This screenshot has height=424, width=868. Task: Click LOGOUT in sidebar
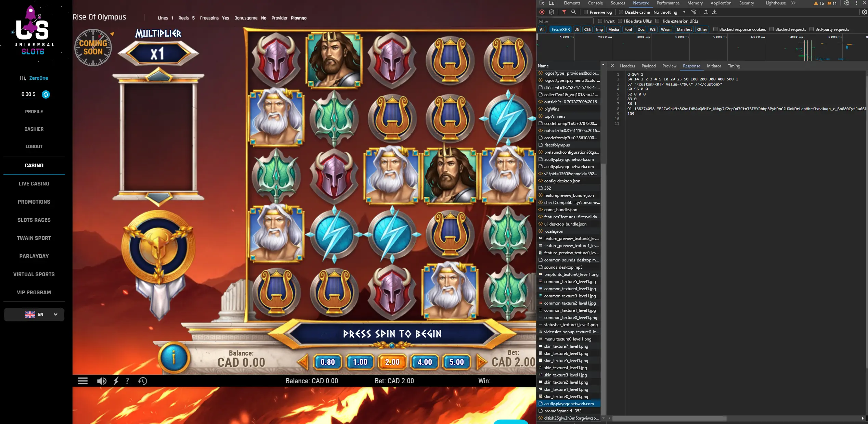pyautogui.click(x=34, y=146)
